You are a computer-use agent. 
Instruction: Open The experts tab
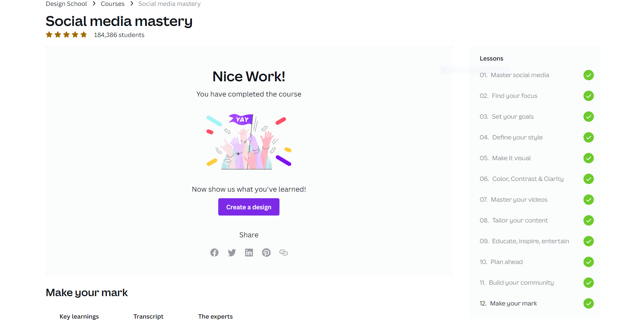[215, 316]
